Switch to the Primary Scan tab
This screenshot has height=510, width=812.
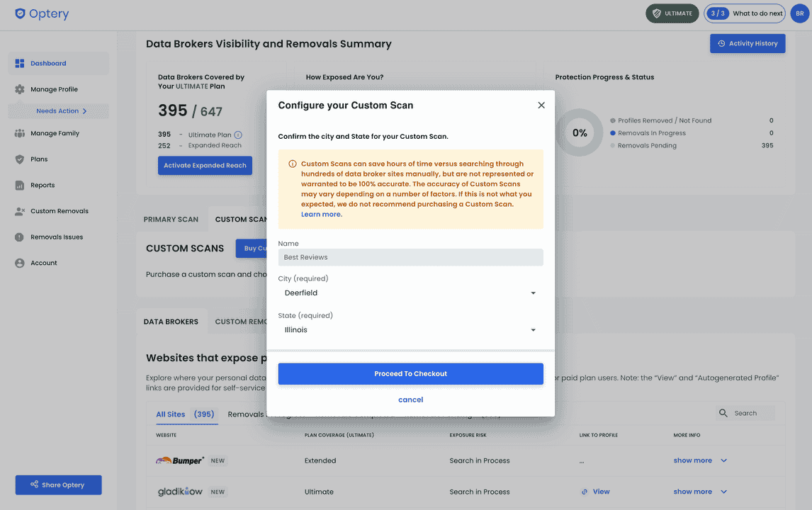tap(171, 220)
